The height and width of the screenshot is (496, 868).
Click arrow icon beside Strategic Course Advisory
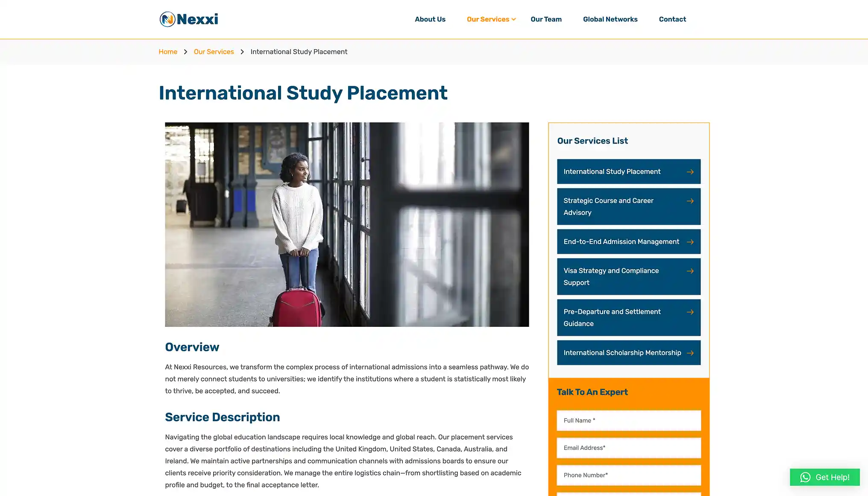(690, 201)
